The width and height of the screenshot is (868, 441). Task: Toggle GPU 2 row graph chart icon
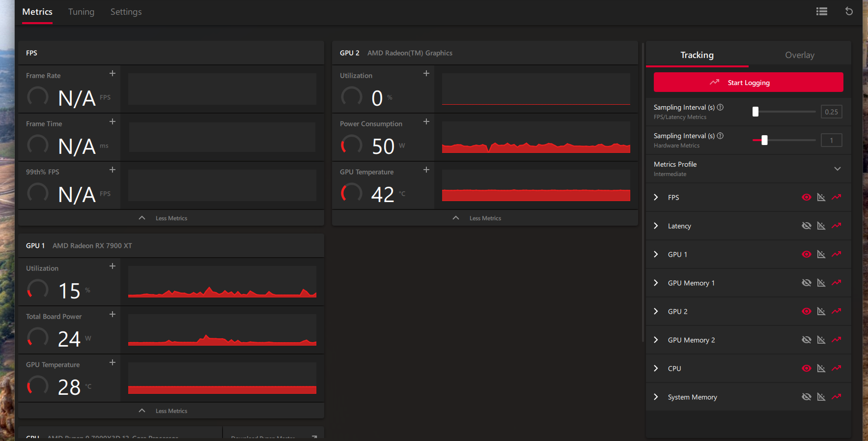click(x=821, y=311)
